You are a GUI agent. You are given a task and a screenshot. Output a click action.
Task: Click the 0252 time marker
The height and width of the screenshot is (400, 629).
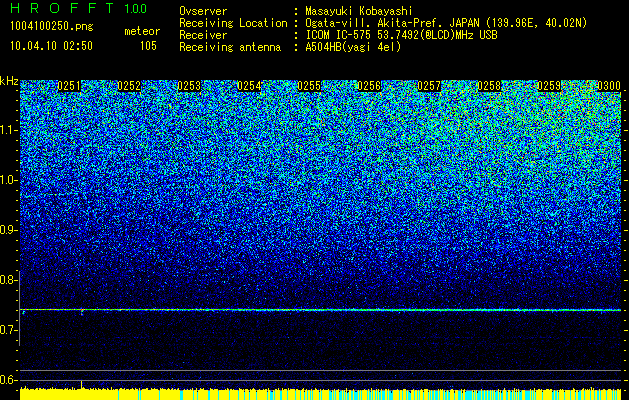pos(129,86)
